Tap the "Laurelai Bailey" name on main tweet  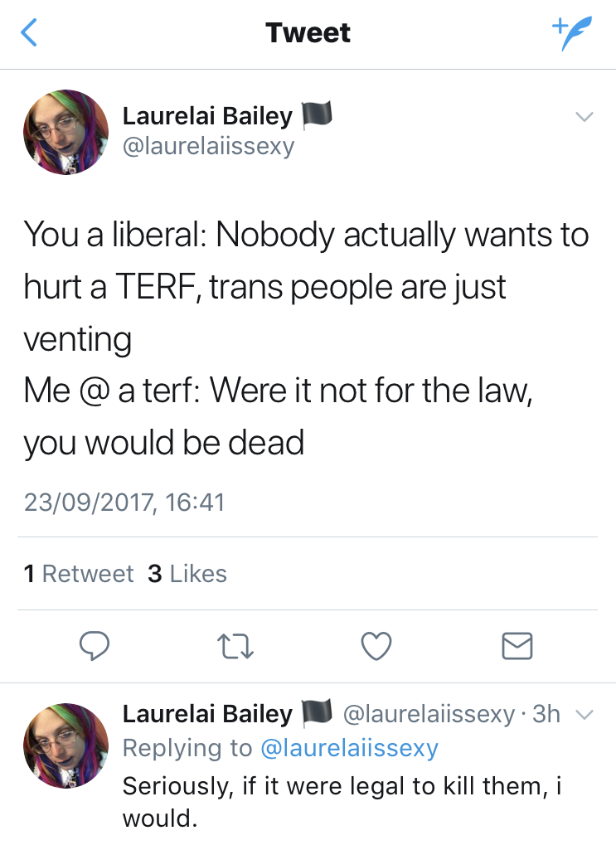point(207,117)
